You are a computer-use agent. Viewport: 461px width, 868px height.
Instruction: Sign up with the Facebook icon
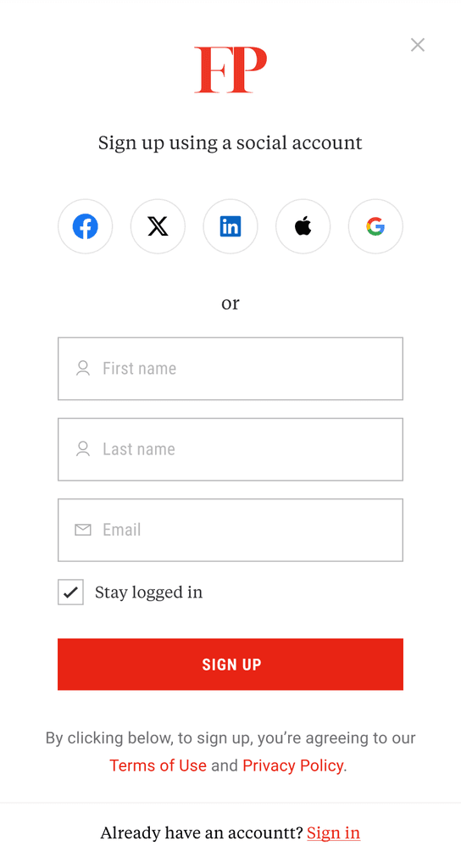(86, 226)
